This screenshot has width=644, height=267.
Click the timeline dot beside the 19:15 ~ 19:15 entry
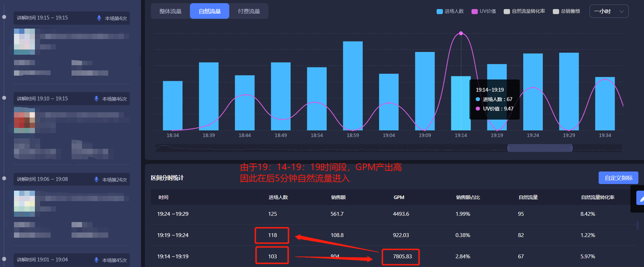coord(4,17)
